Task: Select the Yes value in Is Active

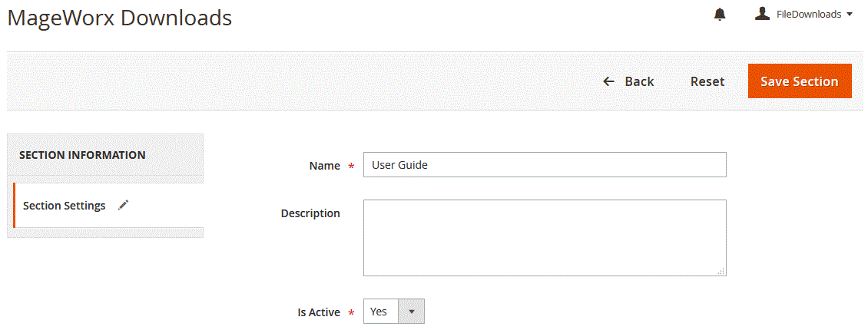Action: click(x=379, y=312)
